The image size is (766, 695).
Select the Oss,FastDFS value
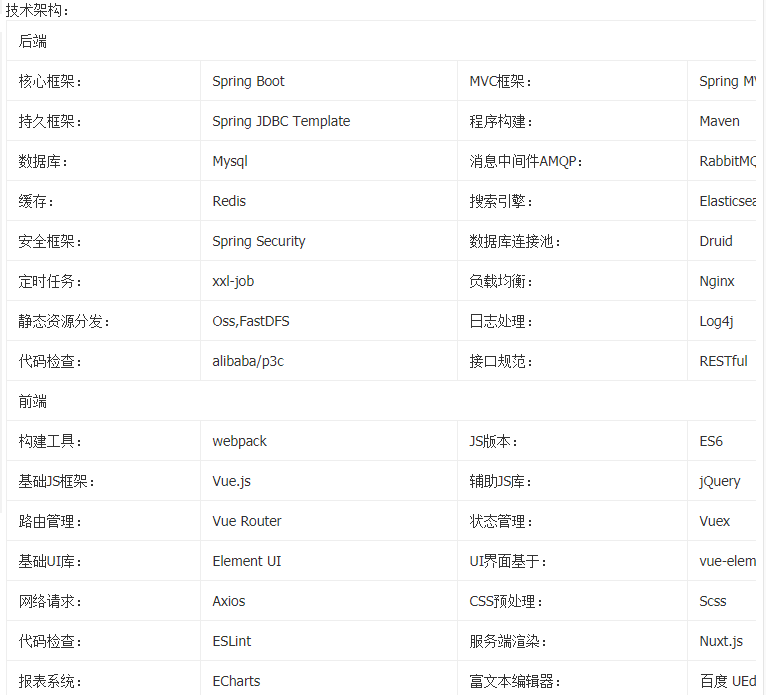tap(251, 321)
